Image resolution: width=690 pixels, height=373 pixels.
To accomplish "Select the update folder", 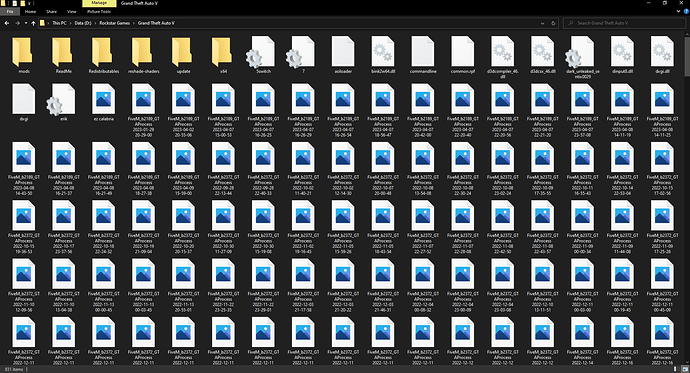I will [x=183, y=55].
